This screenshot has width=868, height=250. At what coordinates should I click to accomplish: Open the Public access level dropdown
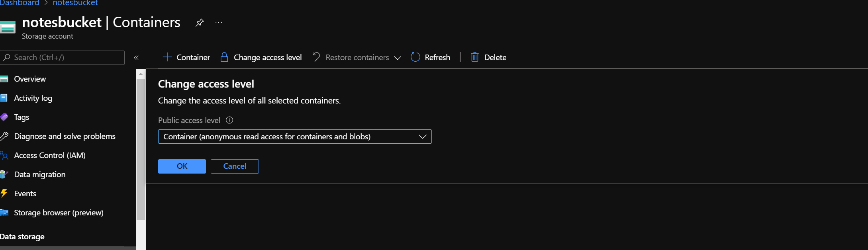pyautogui.click(x=295, y=137)
